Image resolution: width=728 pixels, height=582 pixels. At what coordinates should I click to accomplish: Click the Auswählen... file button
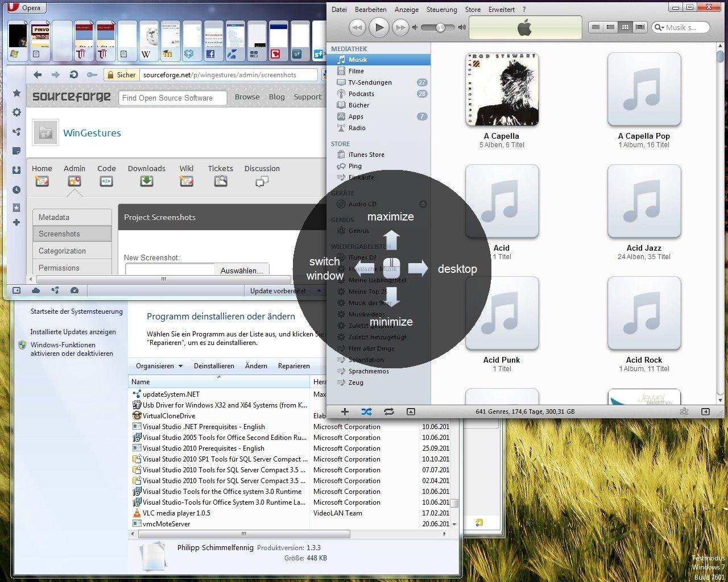(242, 271)
